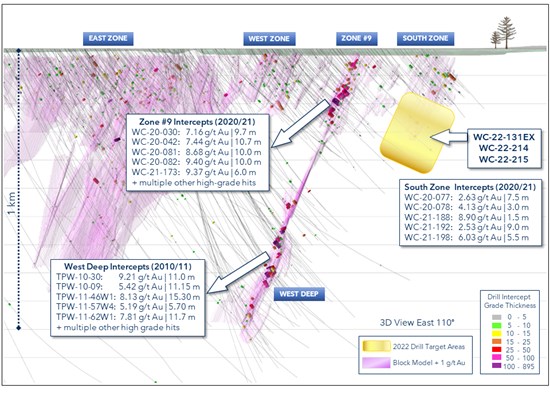Select WC-20-030 intercept row
This screenshot has height=412, width=550.
[194, 132]
